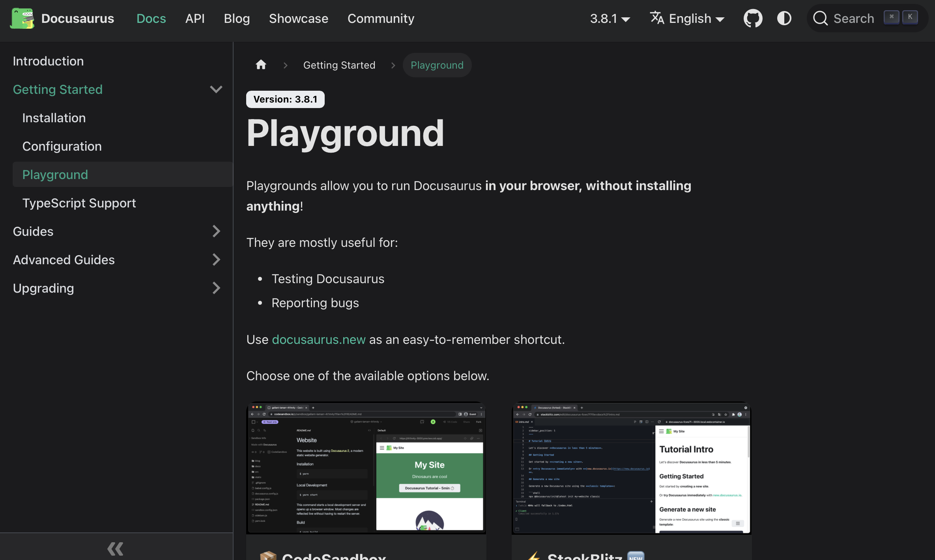Open the Showcase page
Viewport: 935px width, 560px height.
tap(299, 18)
